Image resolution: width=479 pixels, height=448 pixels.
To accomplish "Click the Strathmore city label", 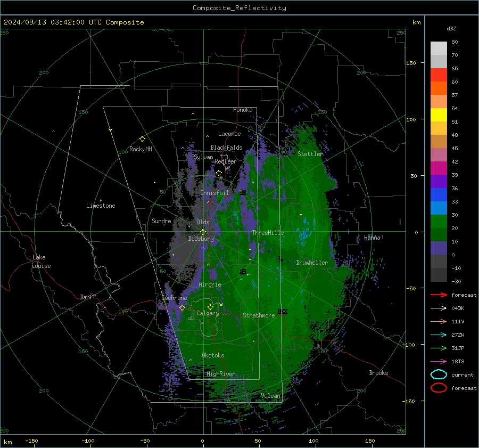I will [259, 315].
